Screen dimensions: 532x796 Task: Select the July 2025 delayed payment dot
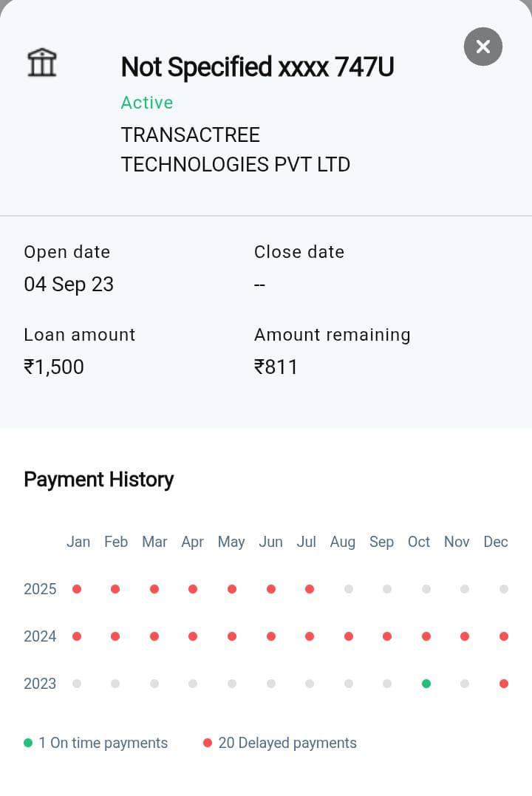[x=310, y=589]
